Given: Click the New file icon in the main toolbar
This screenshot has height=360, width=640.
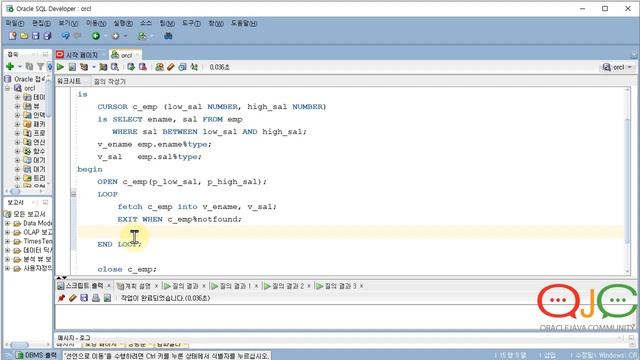Looking at the screenshot, I should pos(13,36).
